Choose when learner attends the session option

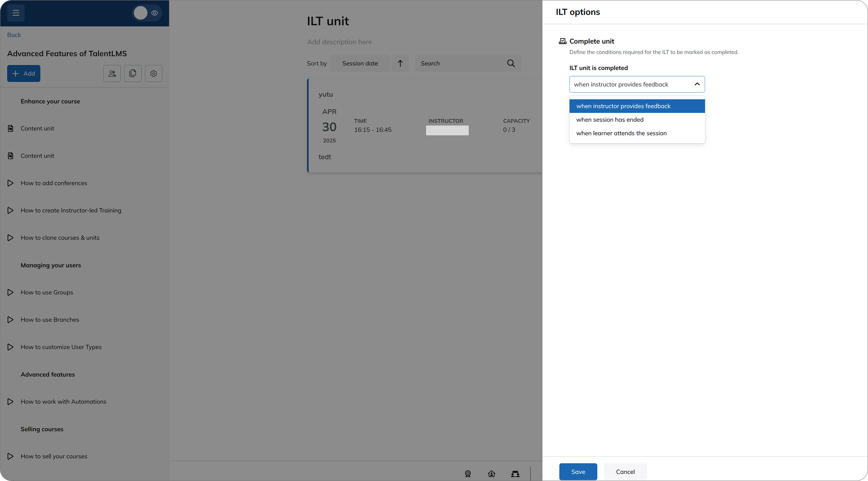[637, 133]
